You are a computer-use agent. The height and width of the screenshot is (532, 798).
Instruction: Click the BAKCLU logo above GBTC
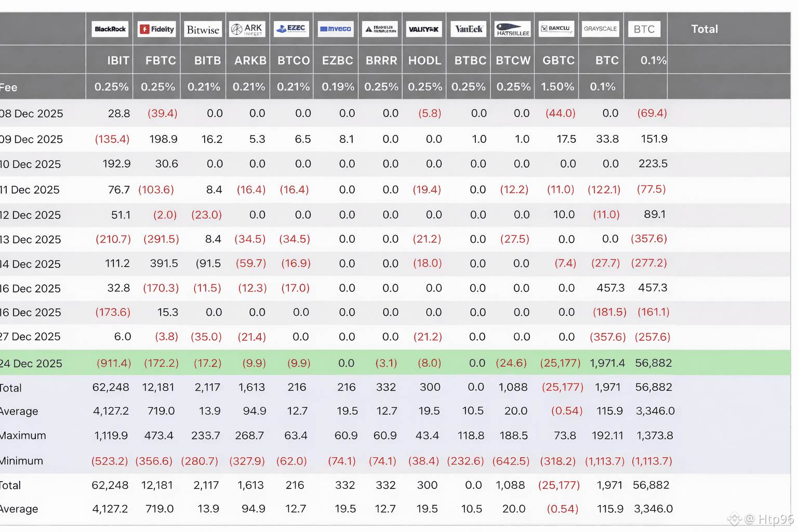(x=556, y=29)
